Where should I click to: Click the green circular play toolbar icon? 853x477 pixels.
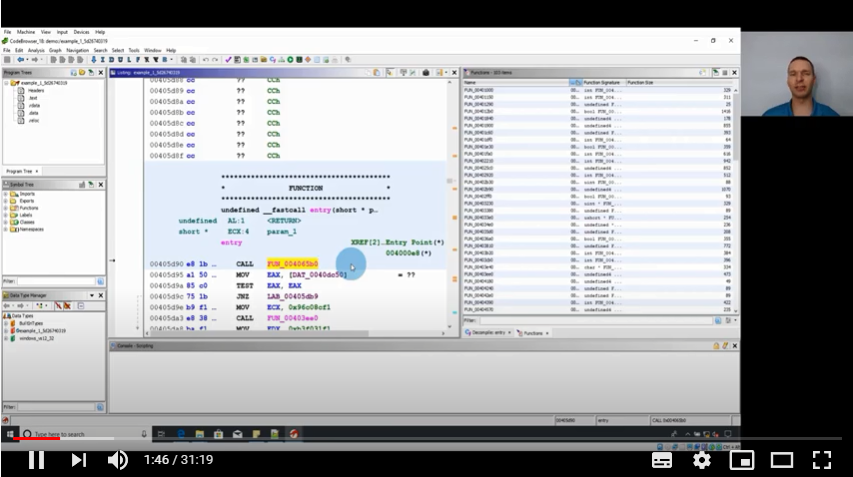pos(290,60)
